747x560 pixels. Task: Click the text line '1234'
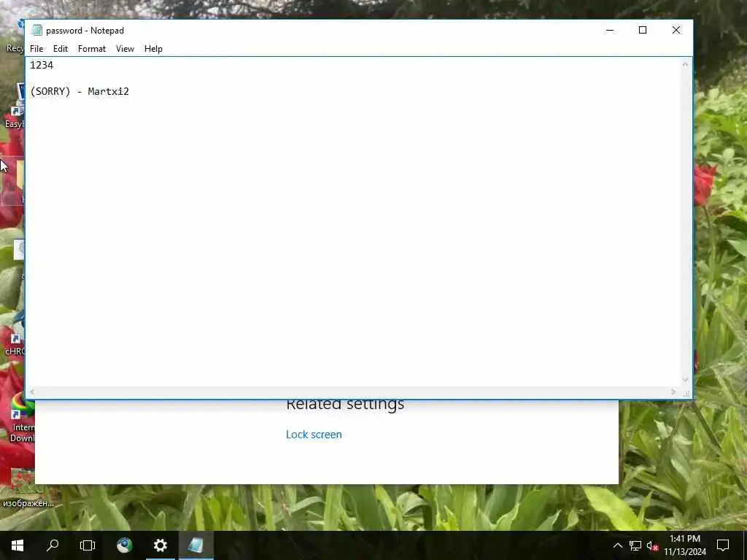point(42,65)
